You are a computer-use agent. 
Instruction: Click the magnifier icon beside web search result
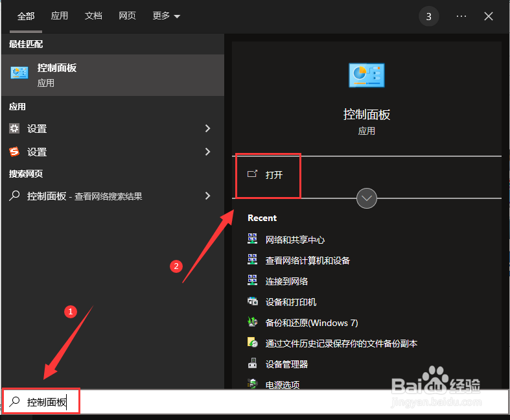click(14, 196)
